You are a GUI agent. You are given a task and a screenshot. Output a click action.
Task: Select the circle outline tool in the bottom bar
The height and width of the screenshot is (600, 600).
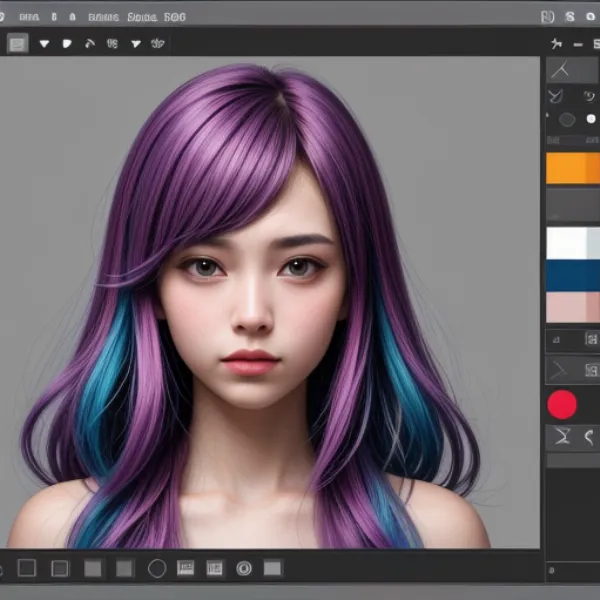click(x=157, y=568)
